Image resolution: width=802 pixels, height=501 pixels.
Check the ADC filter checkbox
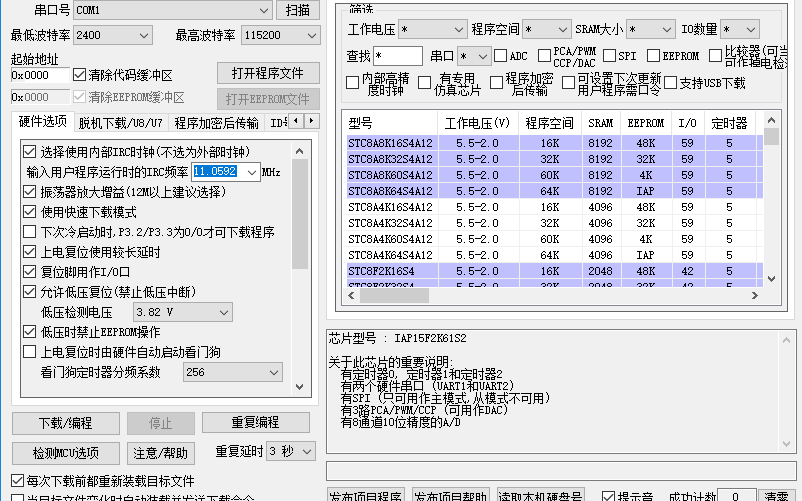[500, 55]
